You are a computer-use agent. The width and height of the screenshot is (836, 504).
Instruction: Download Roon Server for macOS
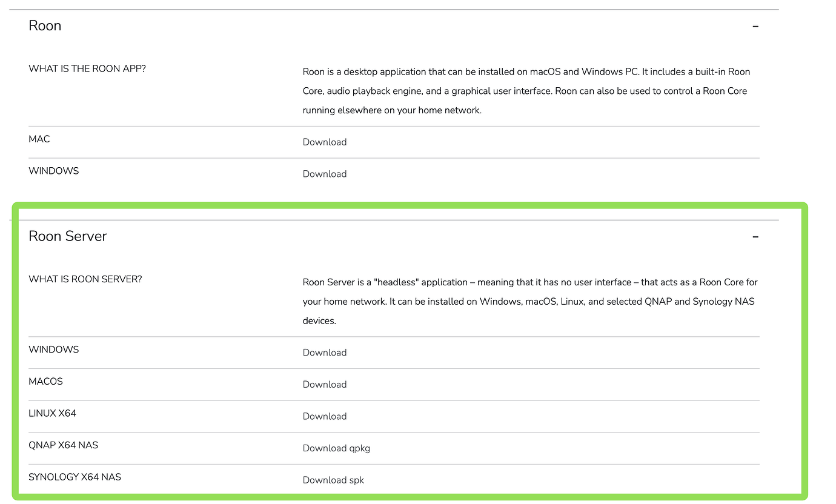point(324,384)
